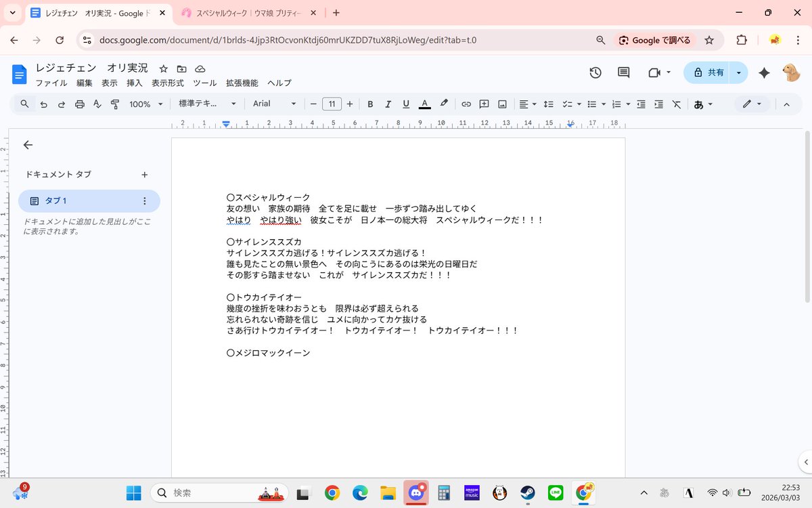Open the Arial font dropdown
The width and height of the screenshot is (812, 508).
[x=274, y=104]
